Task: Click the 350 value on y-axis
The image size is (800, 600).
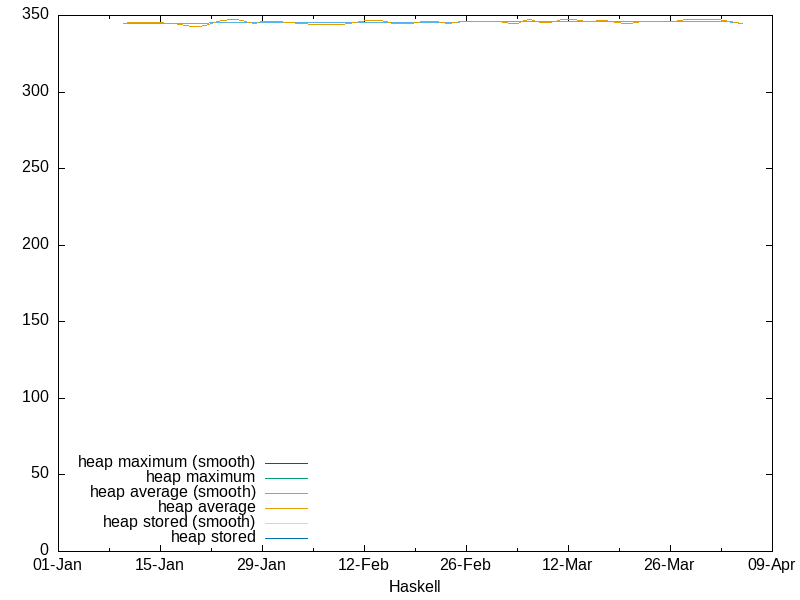Action: point(35,15)
